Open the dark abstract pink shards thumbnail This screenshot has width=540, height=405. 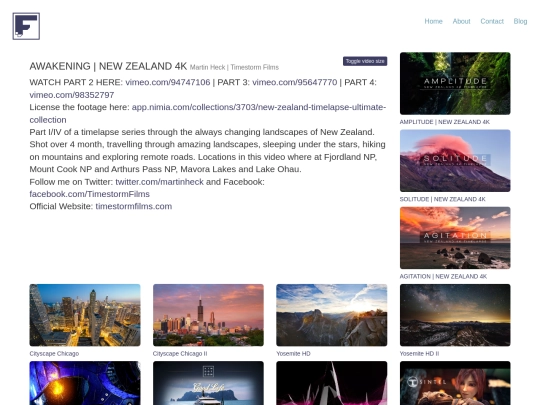coord(332,383)
